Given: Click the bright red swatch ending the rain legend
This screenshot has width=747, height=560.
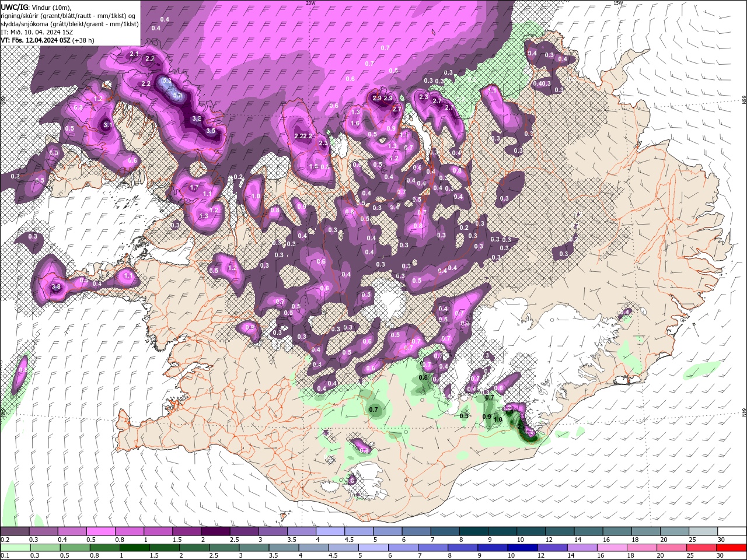Looking at the screenshot, I should 732,548.
